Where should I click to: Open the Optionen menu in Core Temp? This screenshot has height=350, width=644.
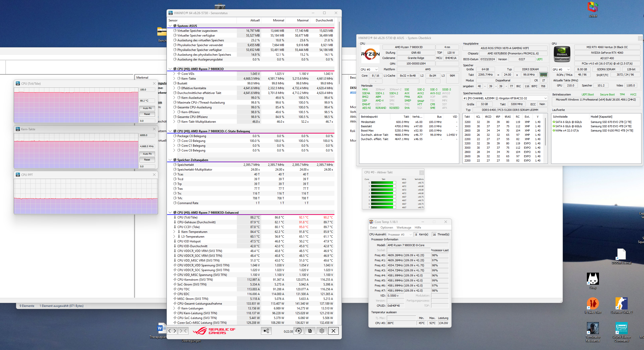pos(387,228)
